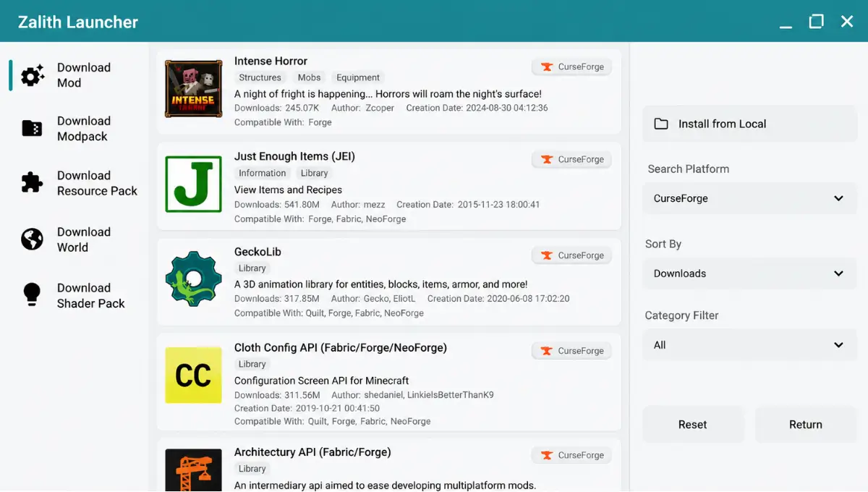
Task: Select the Information tag on Just Enough Items
Action: coord(262,173)
